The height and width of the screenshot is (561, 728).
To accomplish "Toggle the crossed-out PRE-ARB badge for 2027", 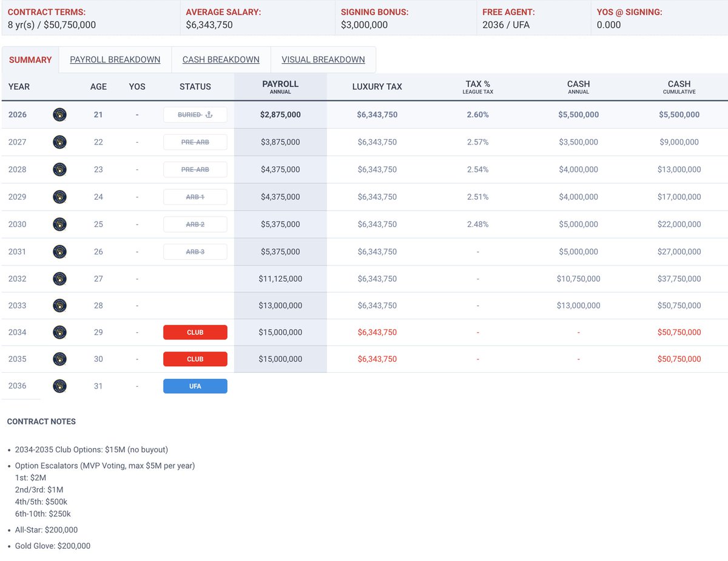I will (195, 142).
